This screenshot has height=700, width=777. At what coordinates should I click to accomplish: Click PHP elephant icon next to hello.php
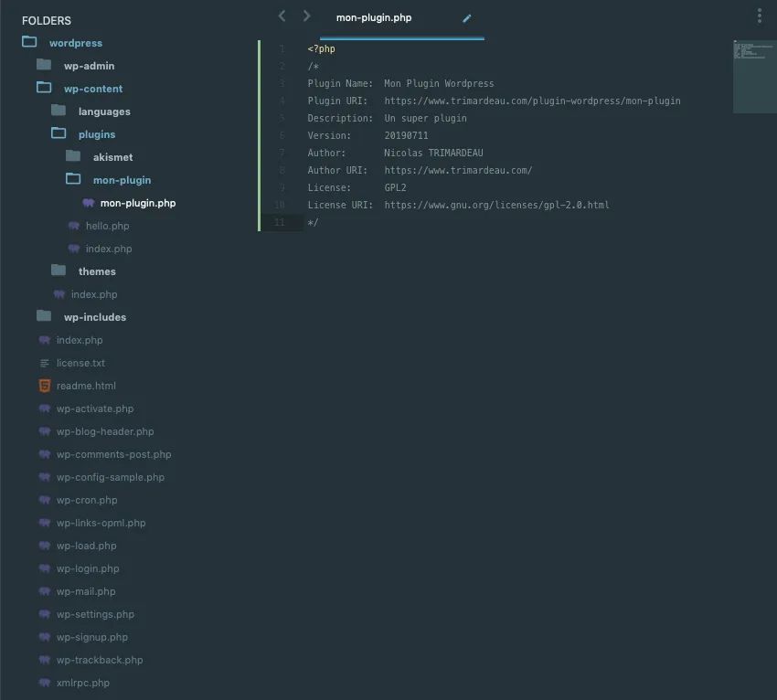[x=74, y=226]
